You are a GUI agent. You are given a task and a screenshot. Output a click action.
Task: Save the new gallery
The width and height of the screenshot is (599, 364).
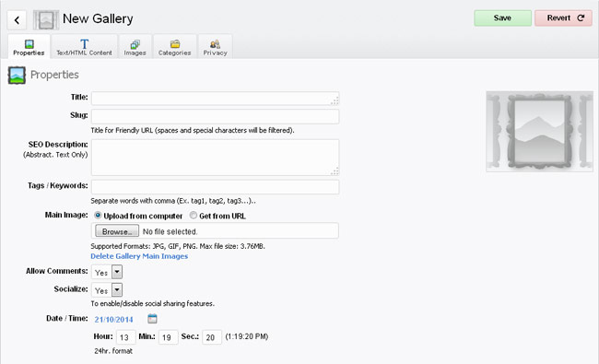click(503, 18)
